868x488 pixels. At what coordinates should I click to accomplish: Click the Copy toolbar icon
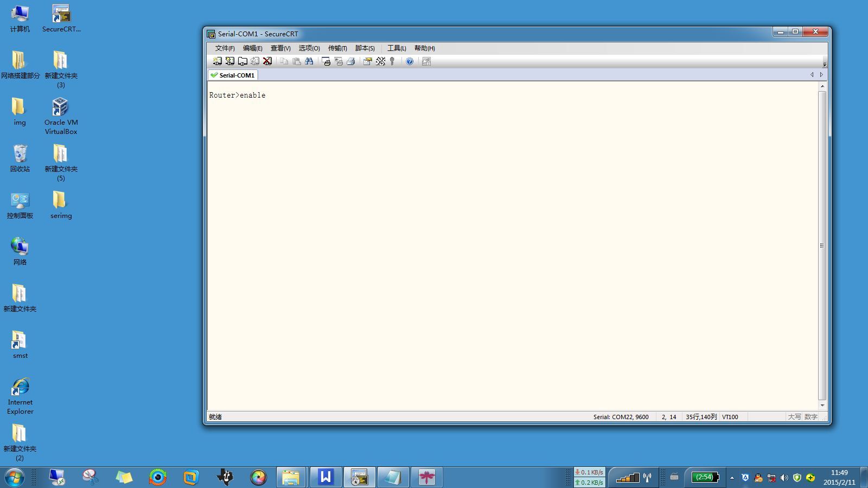click(284, 61)
